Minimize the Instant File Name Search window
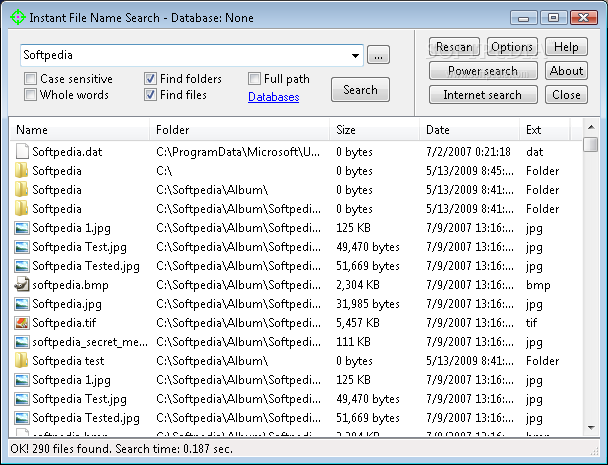Image resolution: width=608 pixels, height=465 pixels. [523, 18]
